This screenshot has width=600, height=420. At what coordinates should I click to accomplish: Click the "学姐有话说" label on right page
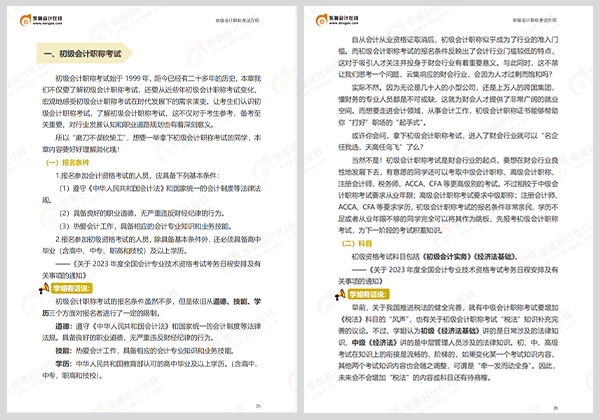pyautogui.click(x=368, y=294)
